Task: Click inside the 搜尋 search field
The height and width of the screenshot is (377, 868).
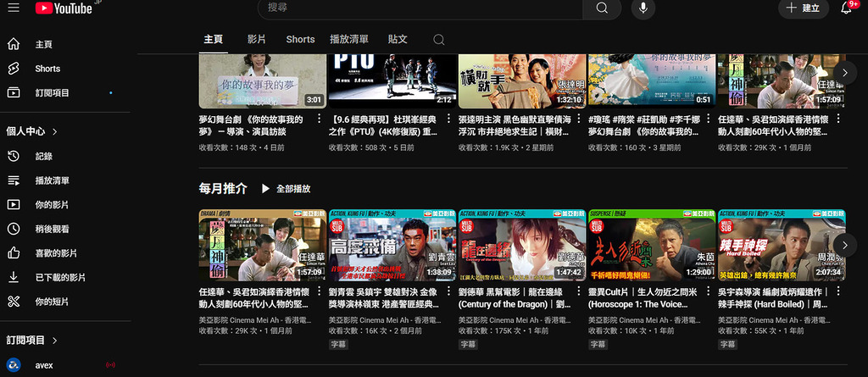Action: pyautogui.click(x=420, y=8)
